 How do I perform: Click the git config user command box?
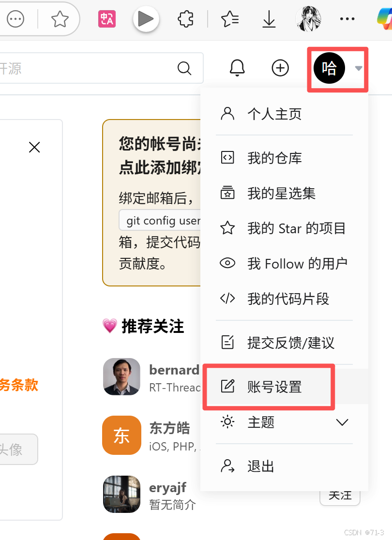160,220
